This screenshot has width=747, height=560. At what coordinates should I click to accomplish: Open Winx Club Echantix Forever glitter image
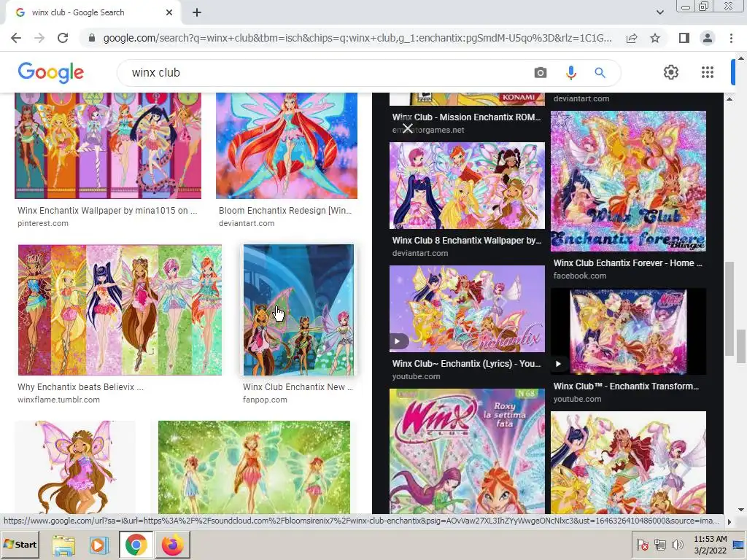click(x=628, y=181)
